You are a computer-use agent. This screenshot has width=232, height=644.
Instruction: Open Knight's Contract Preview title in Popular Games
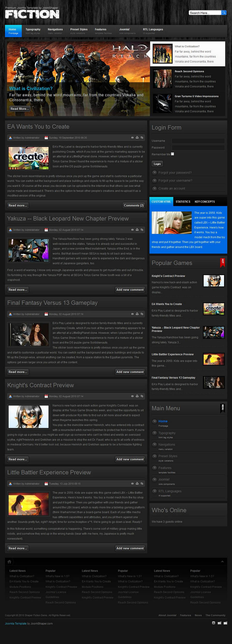168,276
